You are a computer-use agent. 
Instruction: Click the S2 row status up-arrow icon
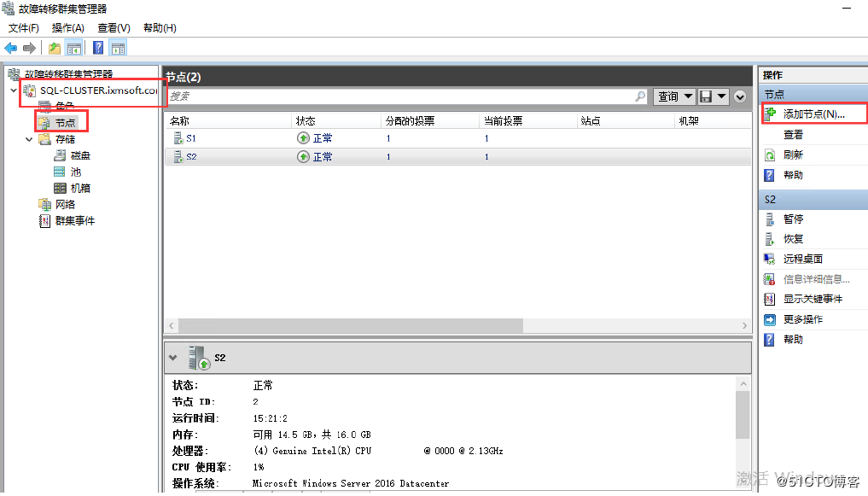pyautogui.click(x=303, y=157)
